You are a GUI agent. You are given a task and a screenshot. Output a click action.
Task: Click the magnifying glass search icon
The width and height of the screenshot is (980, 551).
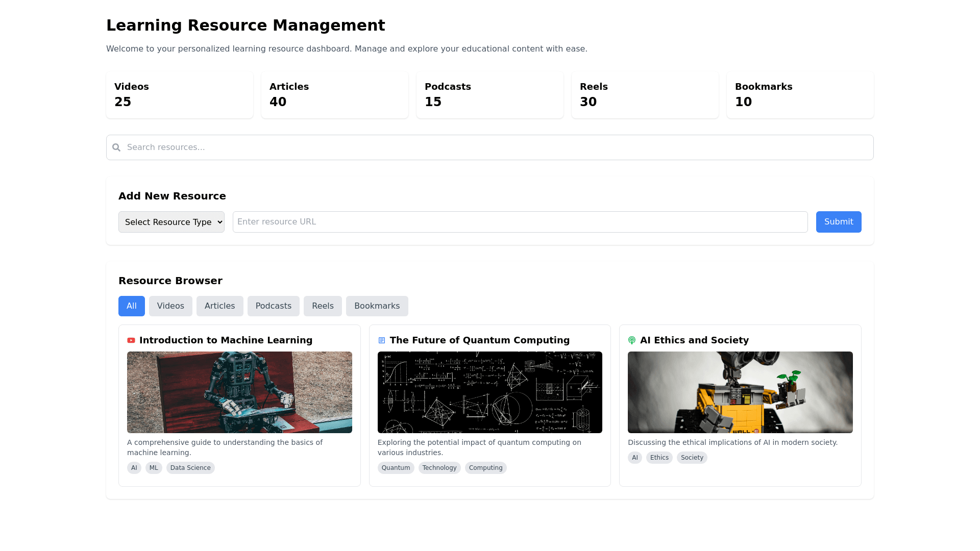[x=116, y=147]
